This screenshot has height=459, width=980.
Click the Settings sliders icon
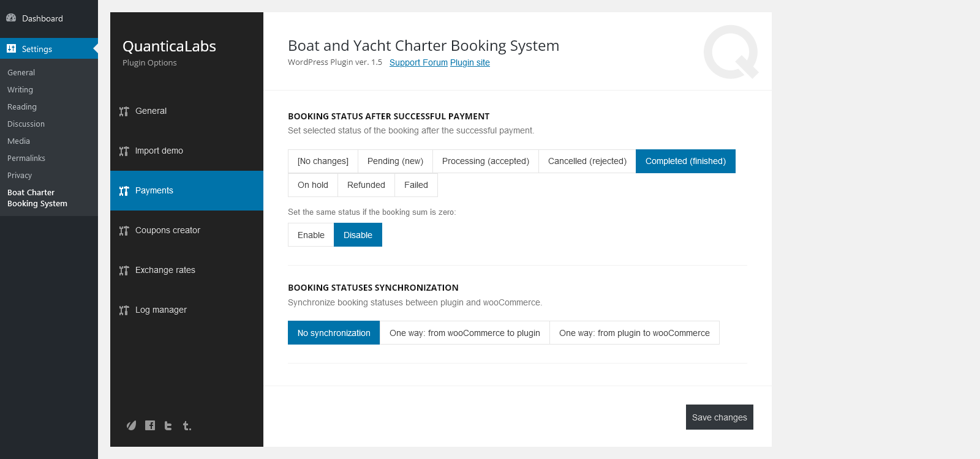(11, 48)
